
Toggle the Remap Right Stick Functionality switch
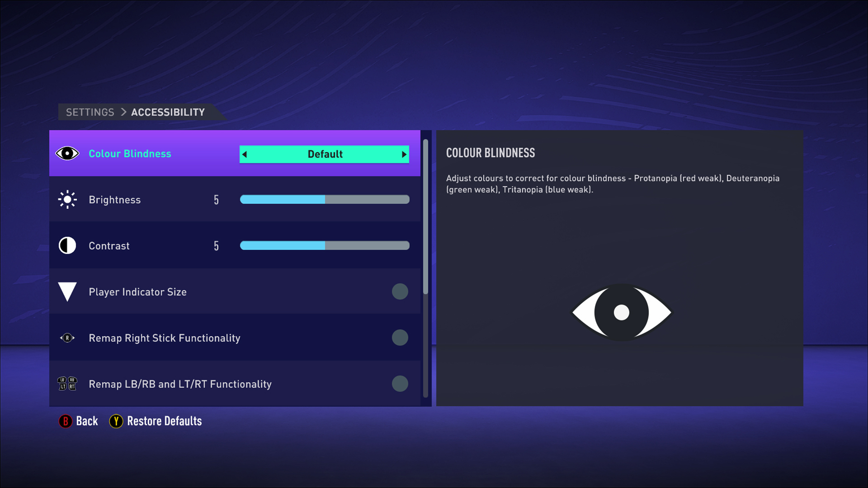(x=401, y=337)
